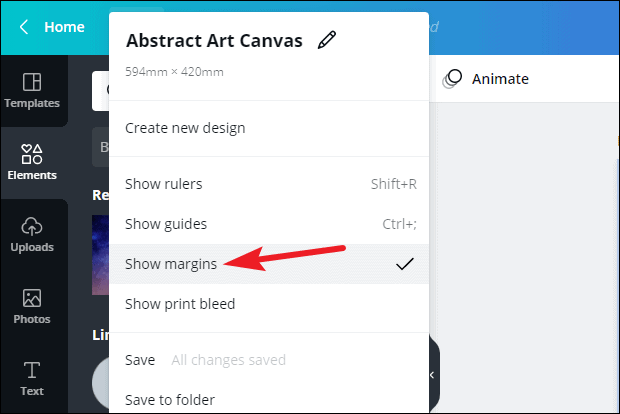Viewport: 620px width, 414px height.
Task: Select the Elements sidebar icon
Action: 32,163
